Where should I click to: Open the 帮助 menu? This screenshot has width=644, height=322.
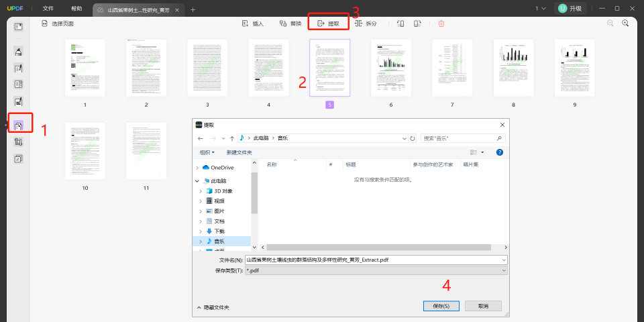click(76, 8)
